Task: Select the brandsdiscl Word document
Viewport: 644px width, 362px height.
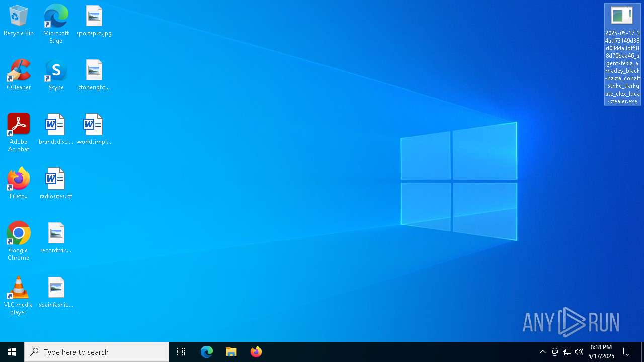Action: coord(56,130)
